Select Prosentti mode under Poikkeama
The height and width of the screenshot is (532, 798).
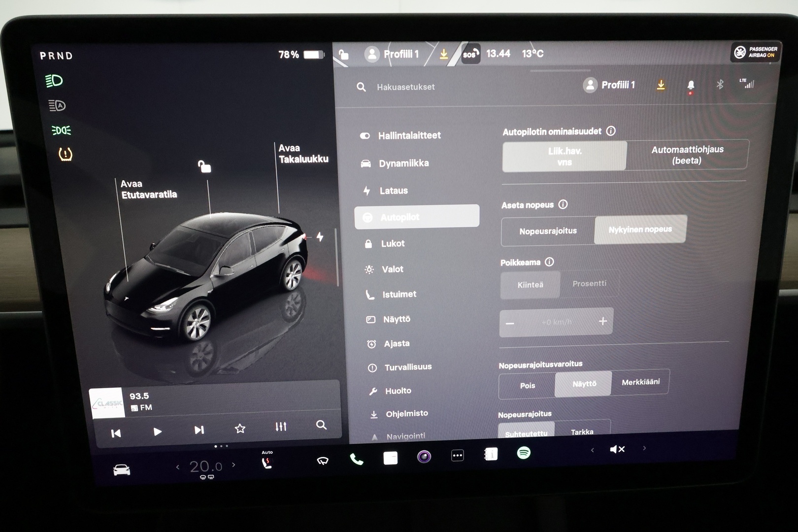[x=590, y=283]
